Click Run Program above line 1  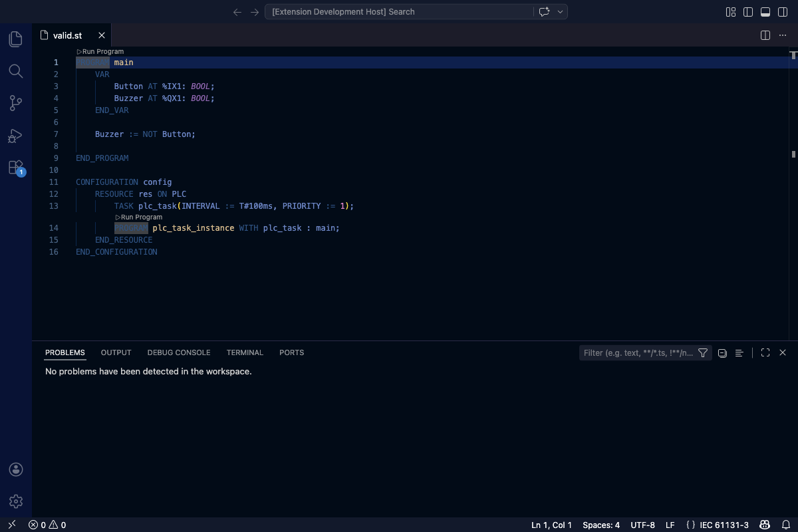pyautogui.click(x=100, y=52)
